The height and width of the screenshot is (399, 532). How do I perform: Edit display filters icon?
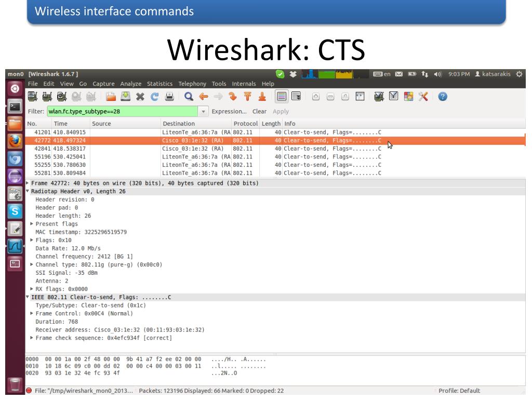pos(394,97)
